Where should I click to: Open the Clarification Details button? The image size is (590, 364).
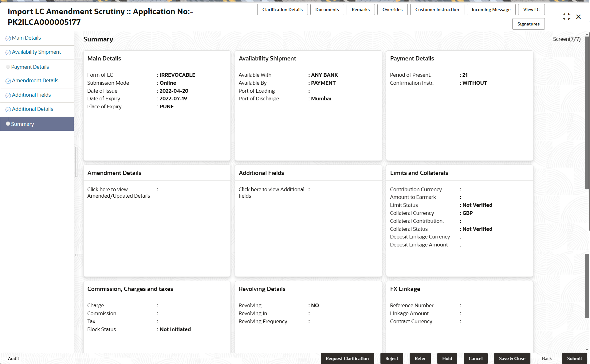pos(282,10)
